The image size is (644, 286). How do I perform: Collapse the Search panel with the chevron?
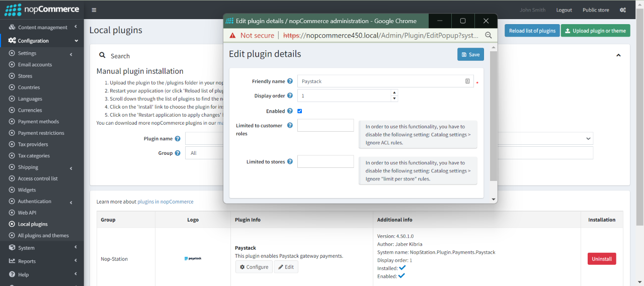click(x=619, y=55)
